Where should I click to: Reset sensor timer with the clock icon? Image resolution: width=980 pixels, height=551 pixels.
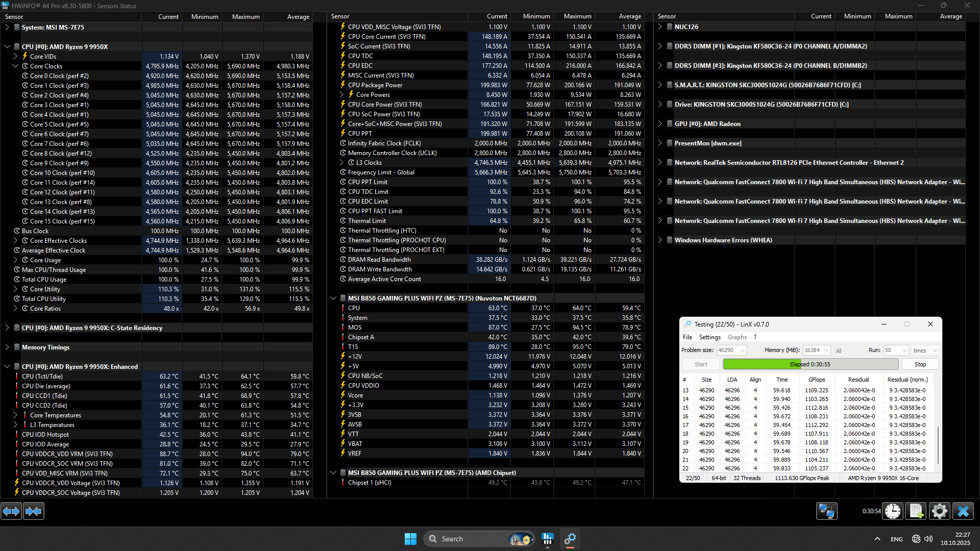[x=893, y=511]
